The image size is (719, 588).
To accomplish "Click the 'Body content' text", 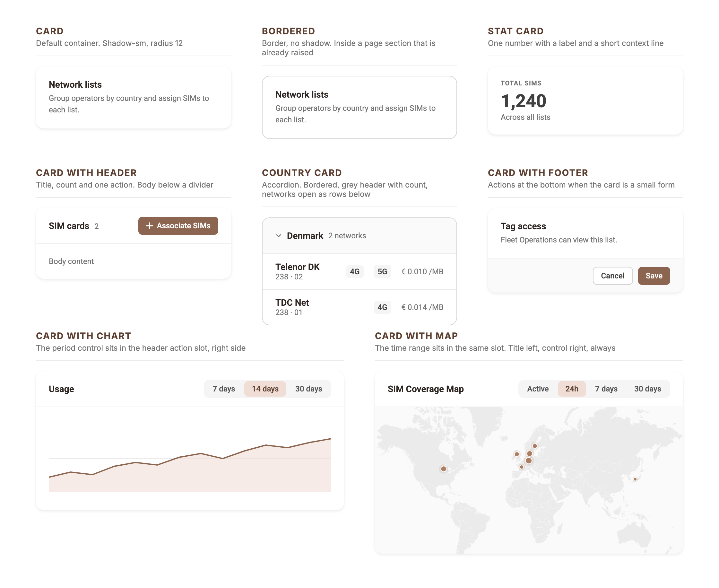I will point(71,261).
